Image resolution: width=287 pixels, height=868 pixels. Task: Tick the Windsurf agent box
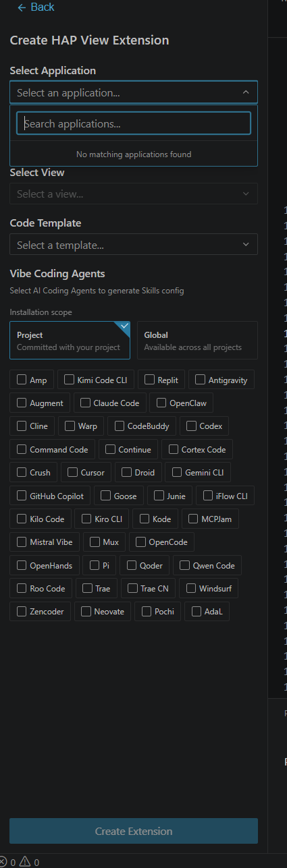[192, 588]
